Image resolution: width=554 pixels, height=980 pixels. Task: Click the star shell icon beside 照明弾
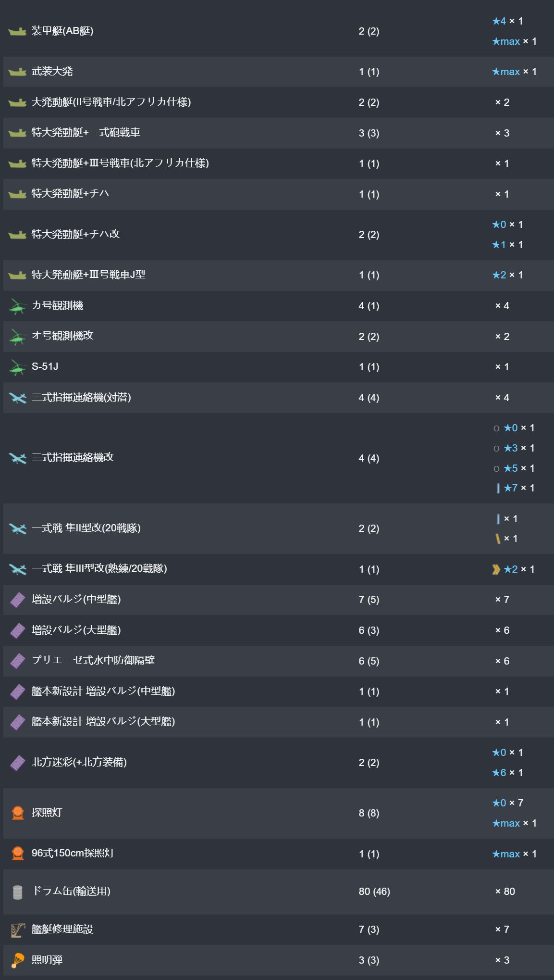click(17, 960)
